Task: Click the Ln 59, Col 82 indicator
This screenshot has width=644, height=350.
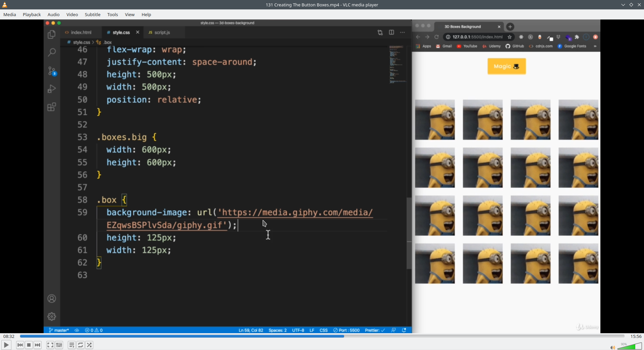Action: coord(251,331)
